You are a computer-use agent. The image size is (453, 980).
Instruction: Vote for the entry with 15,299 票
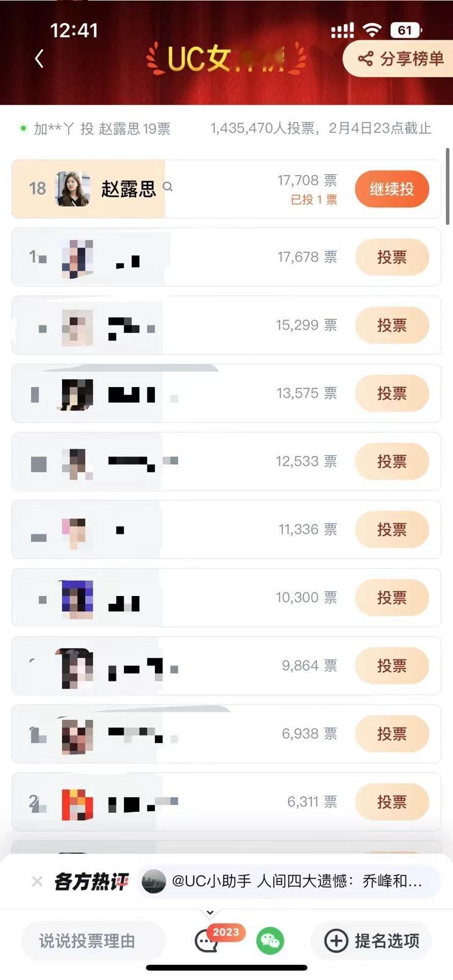click(391, 325)
